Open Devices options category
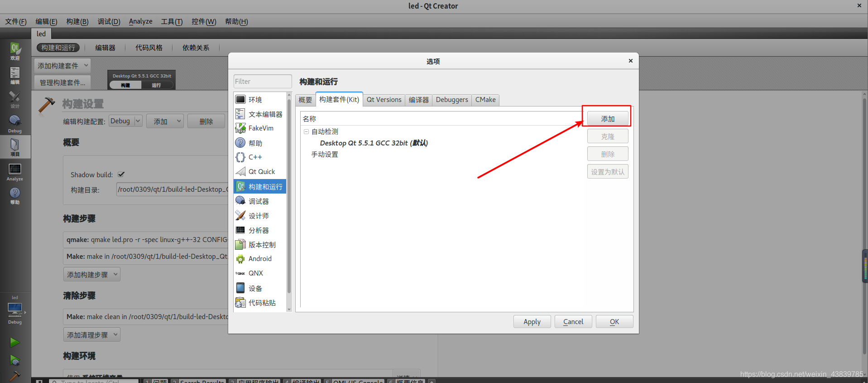This screenshot has width=868, height=383. click(x=260, y=288)
